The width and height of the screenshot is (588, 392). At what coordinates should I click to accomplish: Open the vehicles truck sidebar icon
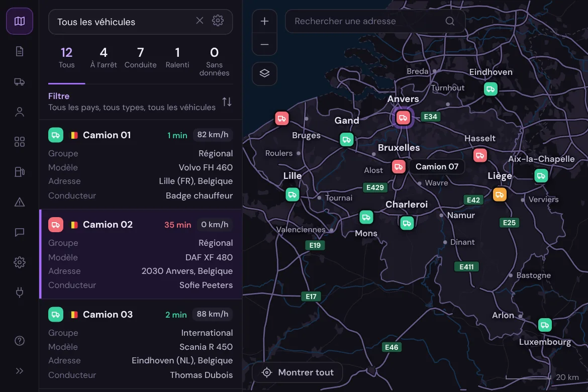pyautogui.click(x=20, y=81)
